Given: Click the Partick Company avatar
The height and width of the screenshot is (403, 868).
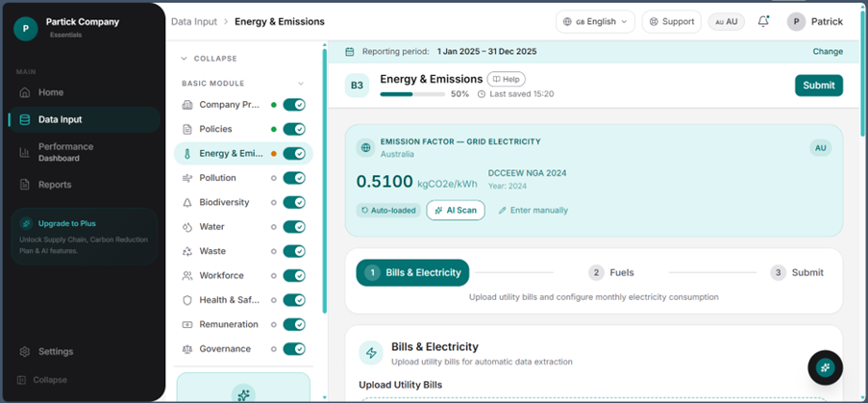Looking at the screenshot, I should 25,29.
